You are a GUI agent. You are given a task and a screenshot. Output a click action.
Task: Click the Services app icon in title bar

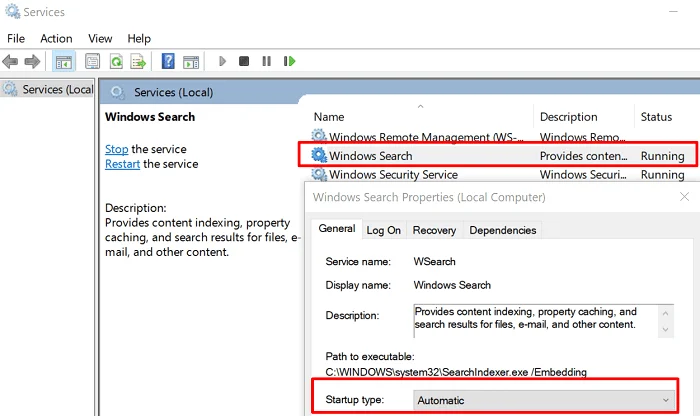(12, 11)
